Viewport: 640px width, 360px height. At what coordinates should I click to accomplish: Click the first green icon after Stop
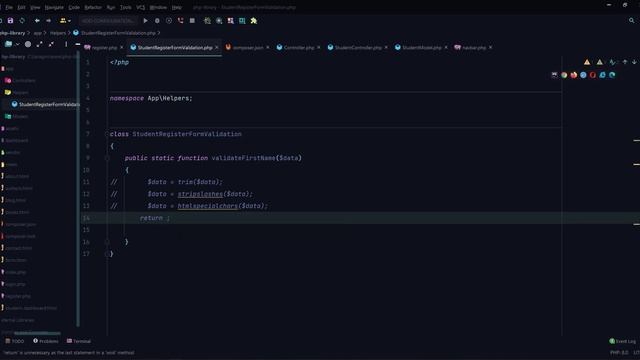tap(207, 20)
